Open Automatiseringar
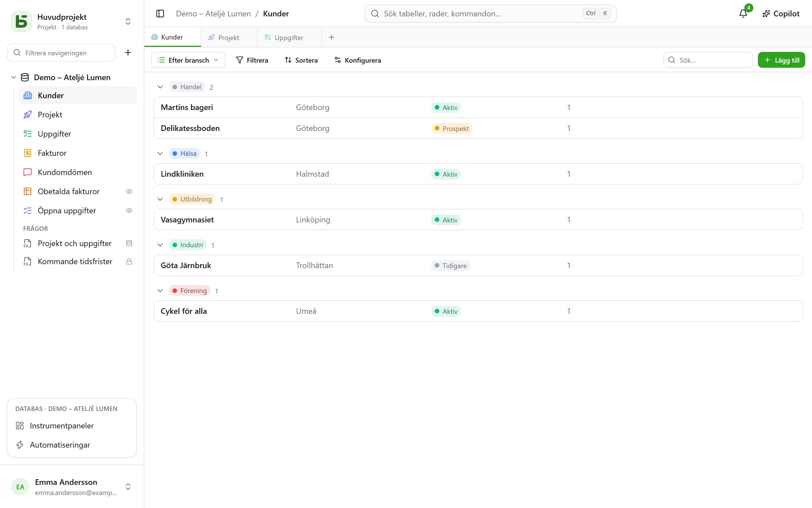Screen dimensions: 812x508 point(72,444)
